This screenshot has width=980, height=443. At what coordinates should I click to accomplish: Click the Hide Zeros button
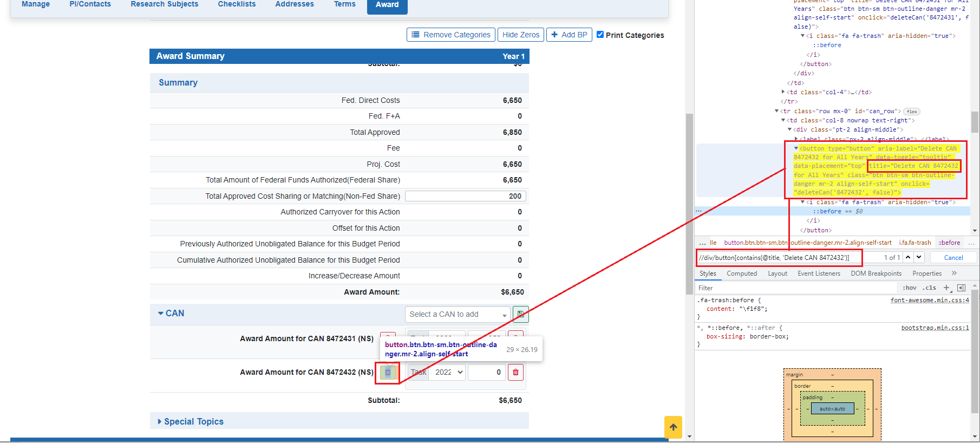point(521,35)
